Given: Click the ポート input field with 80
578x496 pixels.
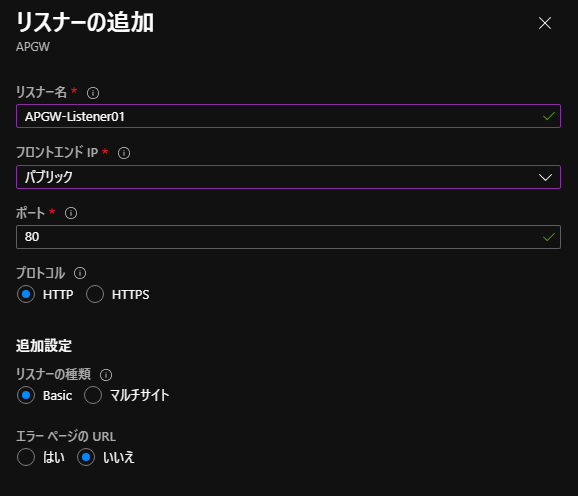Looking at the screenshot, I should [288, 237].
